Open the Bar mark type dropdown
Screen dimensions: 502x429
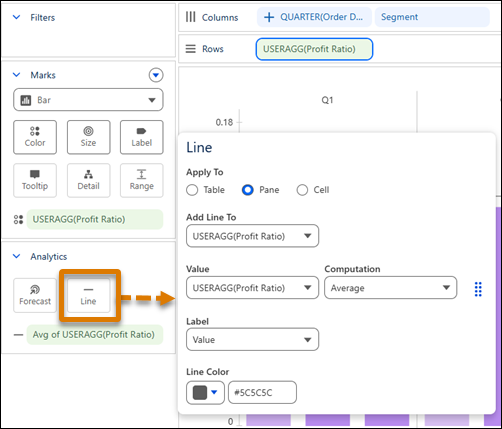(x=88, y=100)
